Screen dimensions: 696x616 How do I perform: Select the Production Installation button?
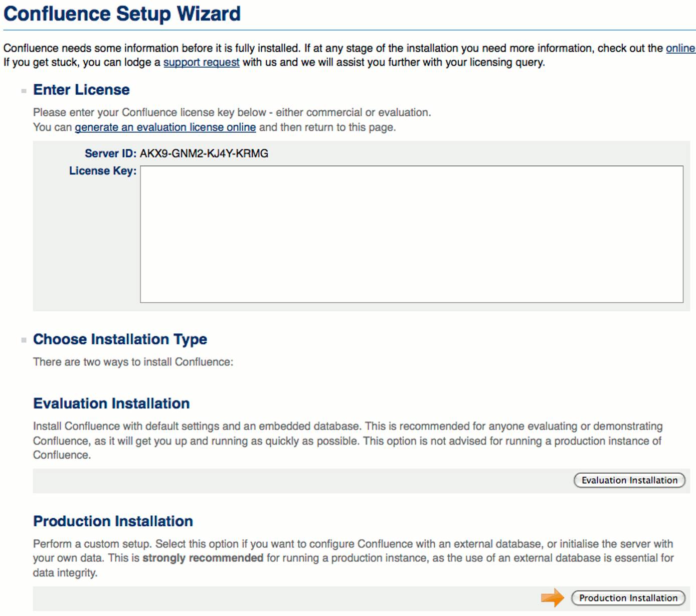pyautogui.click(x=627, y=597)
